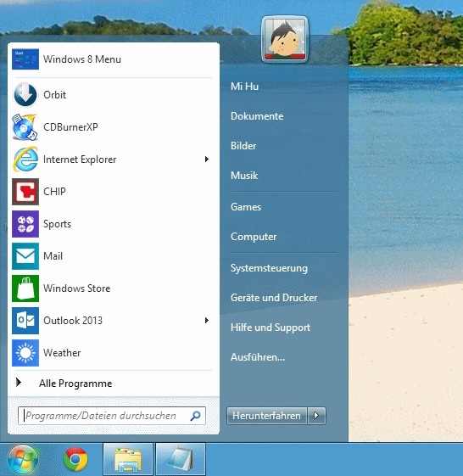Open Systemsteuerung
463x476 pixels.
click(269, 268)
